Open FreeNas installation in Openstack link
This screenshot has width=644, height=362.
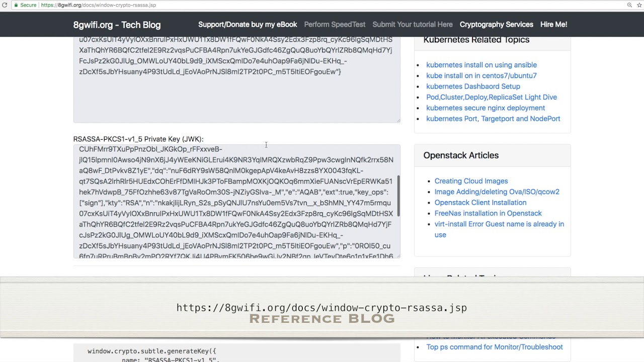[x=488, y=213]
